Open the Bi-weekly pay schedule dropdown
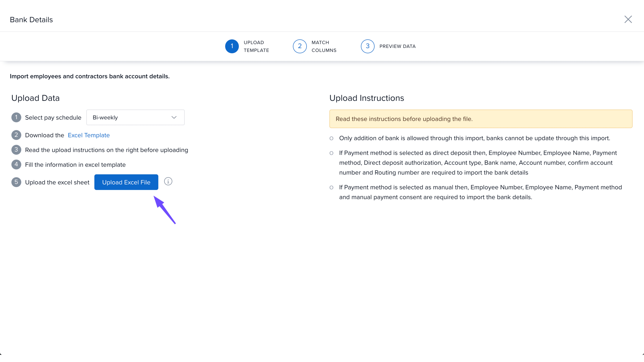 click(135, 117)
